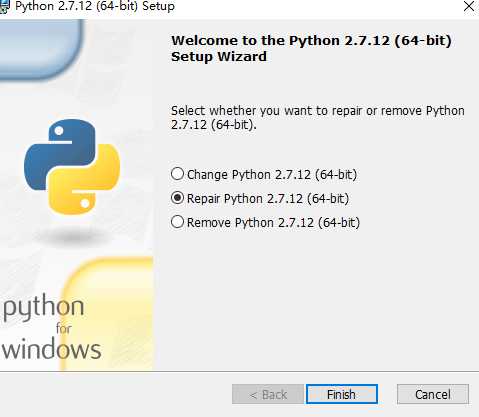Select the Change Python 2.7.12 radio button
Screen dimensions: 479x417
177,174
